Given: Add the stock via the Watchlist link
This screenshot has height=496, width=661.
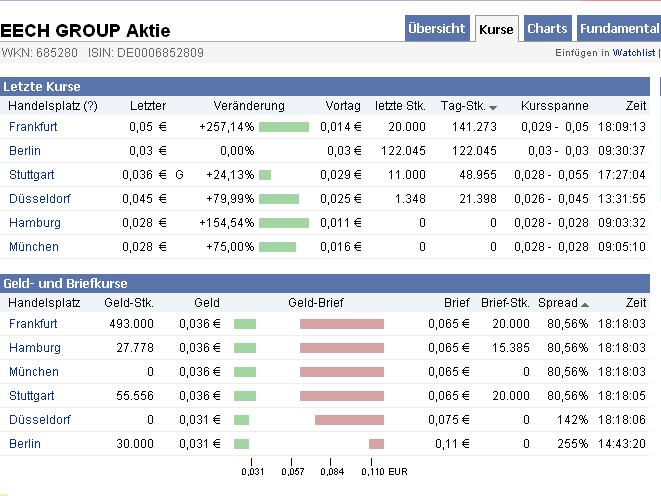Looking at the screenshot, I should coord(633,52).
